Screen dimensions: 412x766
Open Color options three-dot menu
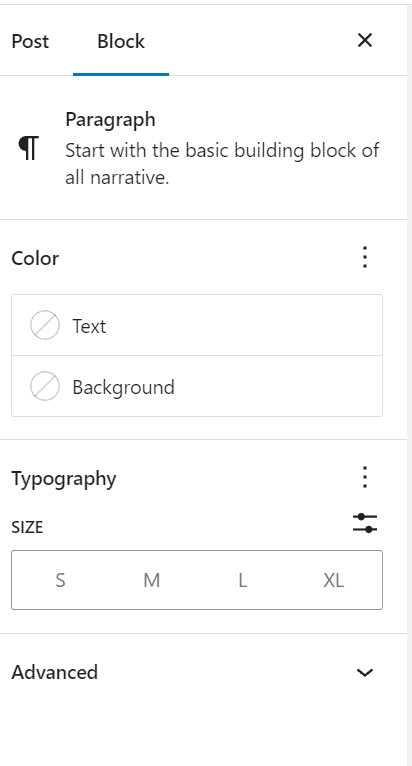[365, 257]
